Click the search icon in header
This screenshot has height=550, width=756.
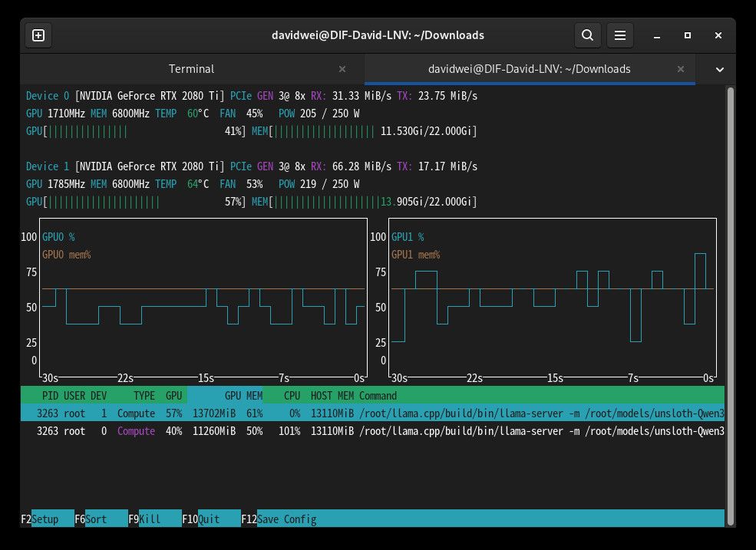point(587,35)
